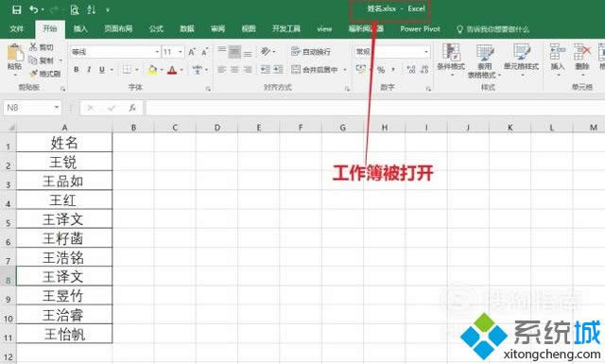605x364 pixels.
Task: Apply the red font color A
Action: (x=172, y=70)
